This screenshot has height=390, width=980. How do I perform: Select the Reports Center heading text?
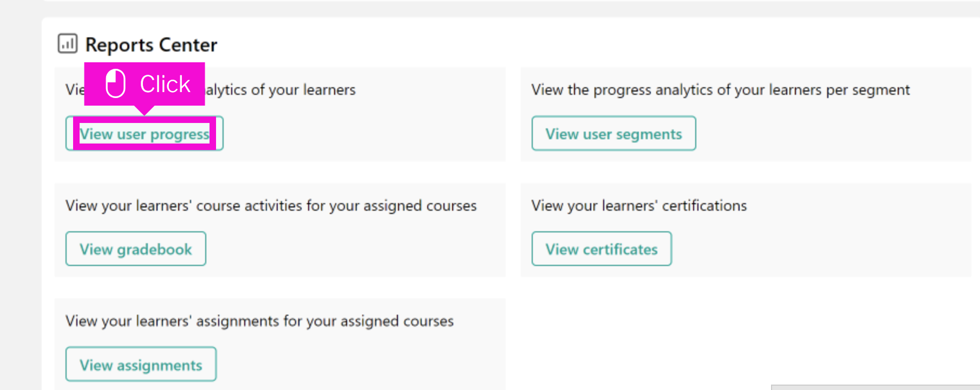[151, 44]
